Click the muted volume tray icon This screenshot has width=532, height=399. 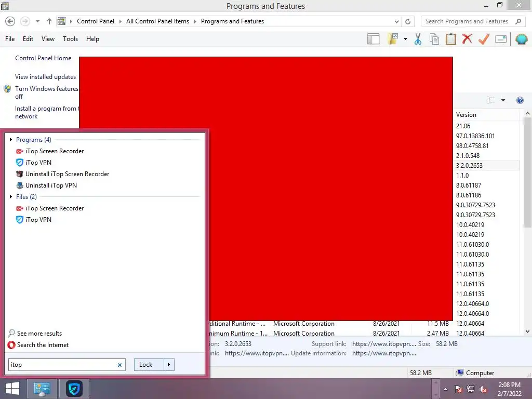point(483,389)
